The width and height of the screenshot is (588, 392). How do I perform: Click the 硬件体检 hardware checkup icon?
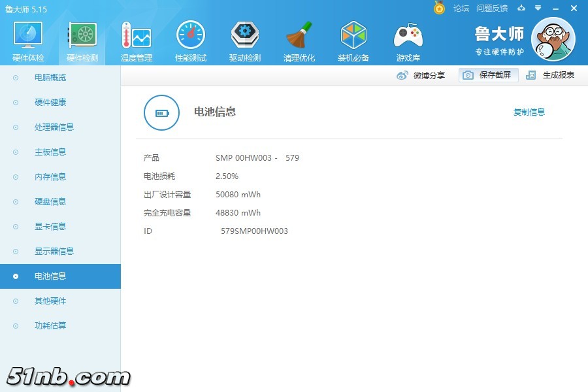pos(27,37)
